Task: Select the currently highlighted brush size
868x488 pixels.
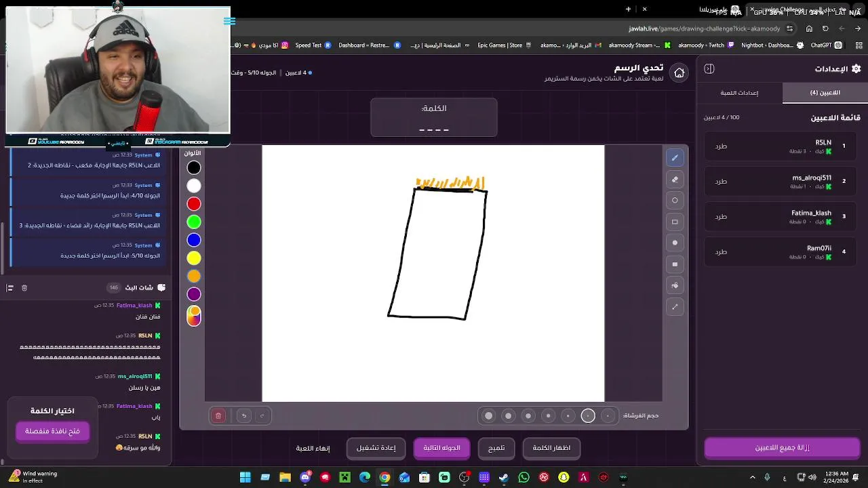Action: [588, 415]
